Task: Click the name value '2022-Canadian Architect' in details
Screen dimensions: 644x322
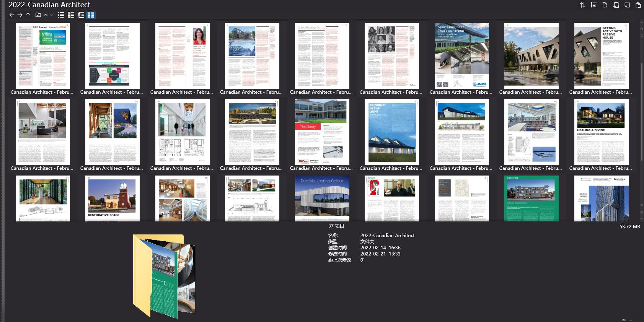Action: pyautogui.click(x=387, y=236)
